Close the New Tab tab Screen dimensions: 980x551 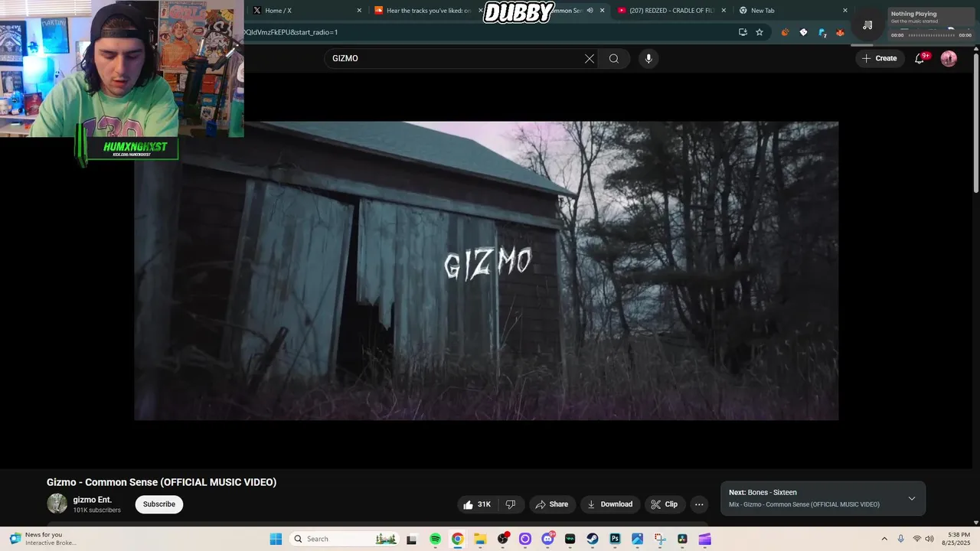pyautogui.click(x=845, y=11)
